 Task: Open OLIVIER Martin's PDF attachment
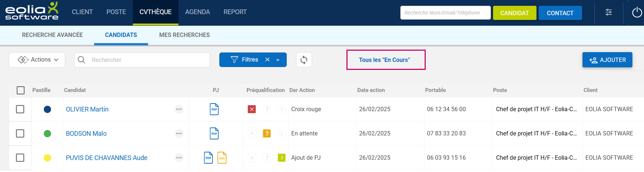(x=214, y=109)
